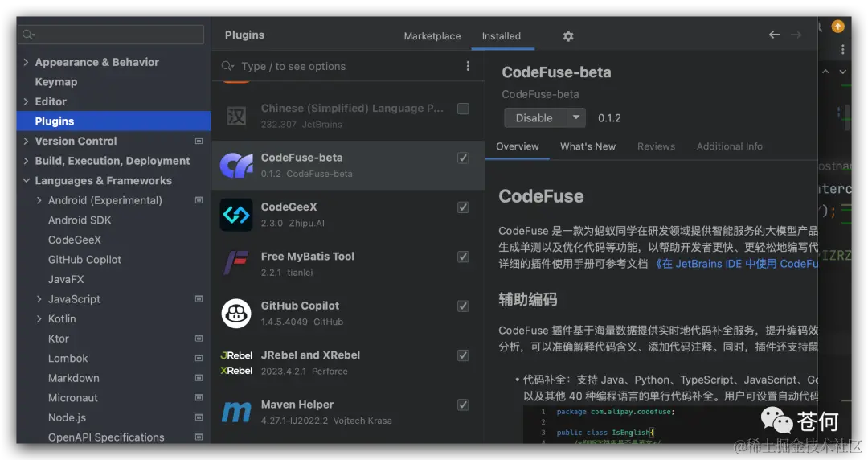Click the Version Control project-level indicator icon
Image resolution: width=868 pixels, height=460 pixels.
click(x=199, y=141)
